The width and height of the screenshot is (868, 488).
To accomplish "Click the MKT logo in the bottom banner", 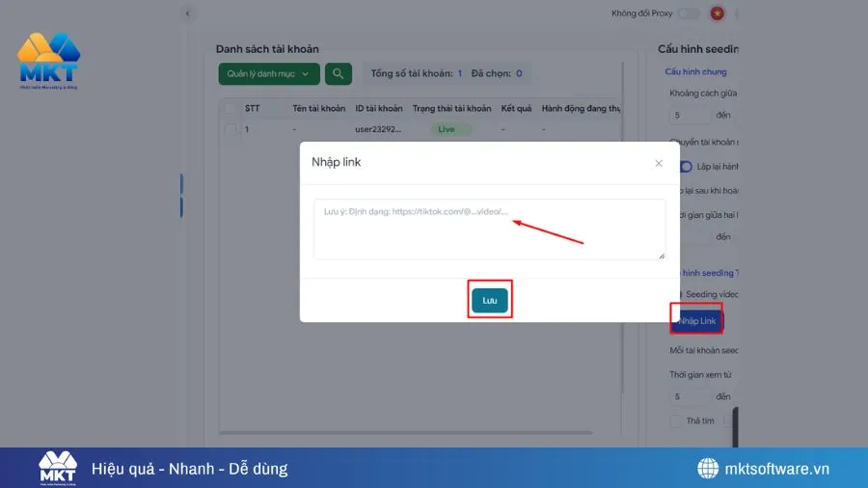I will (x=58, y=468).
